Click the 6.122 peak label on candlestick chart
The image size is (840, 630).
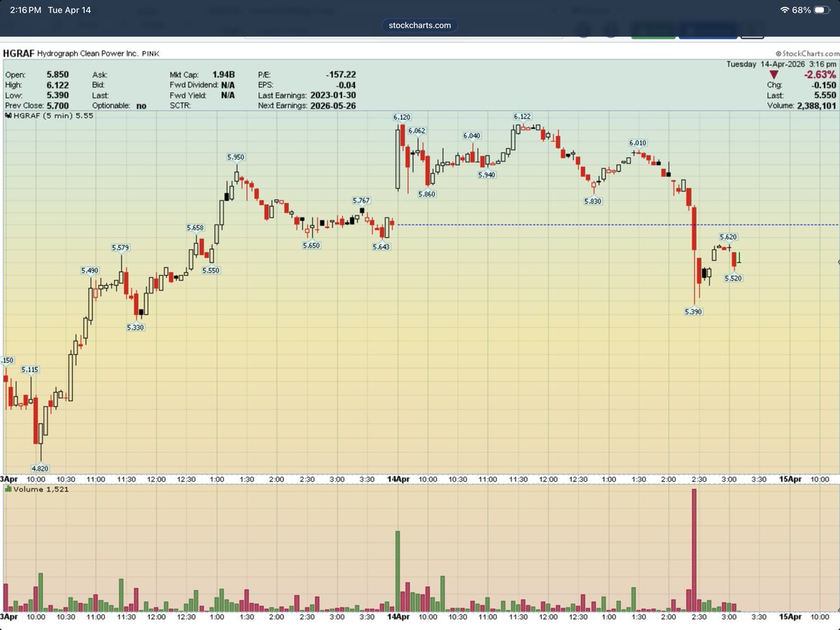pyautogui.click(x=522, y=116)
